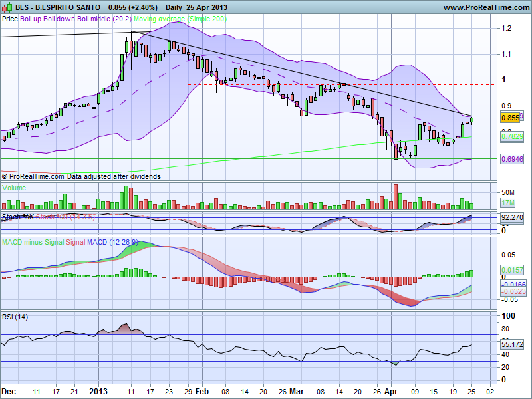Click the Mar month on the date axis
The width and height of the screenshot is (532, 399).
(297, 392)
